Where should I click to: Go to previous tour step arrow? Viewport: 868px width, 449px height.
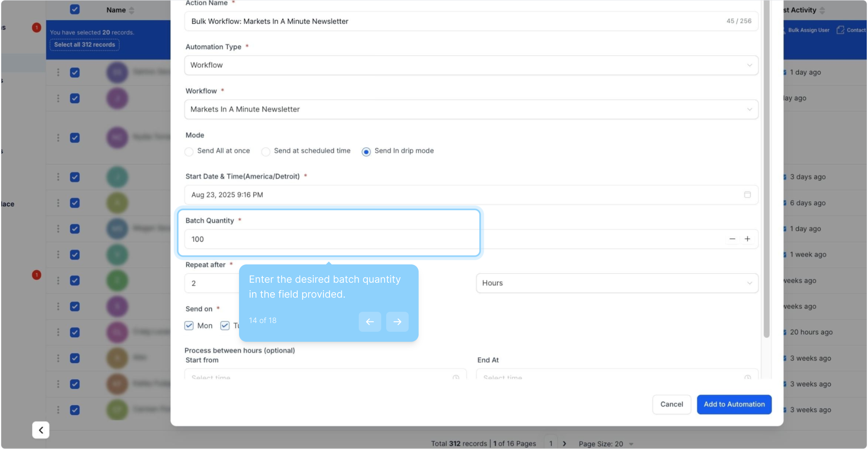[370, 322]
